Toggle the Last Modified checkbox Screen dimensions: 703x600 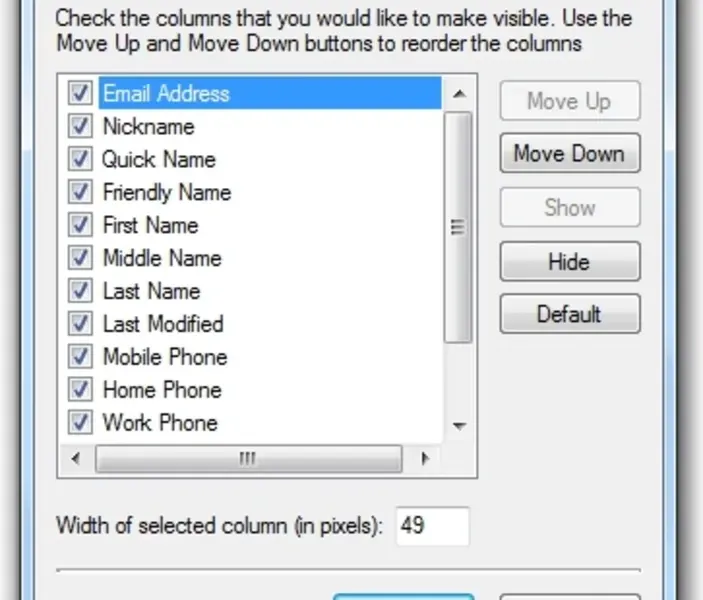point(80,325)
